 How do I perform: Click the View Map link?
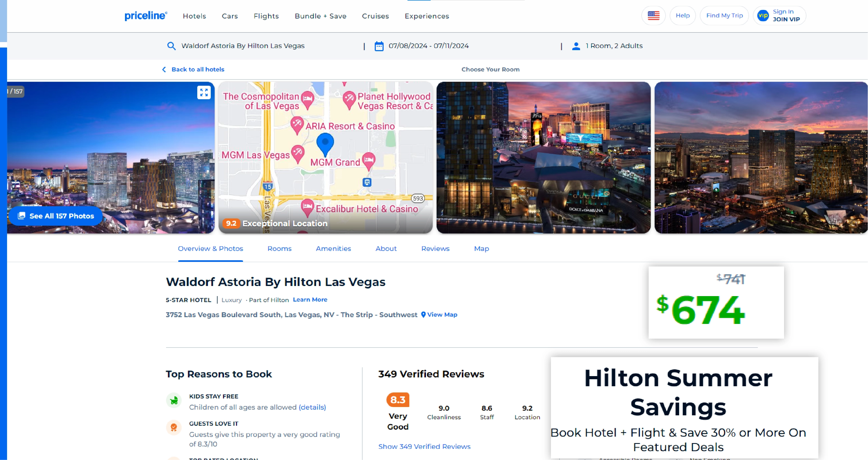[442, 315]
